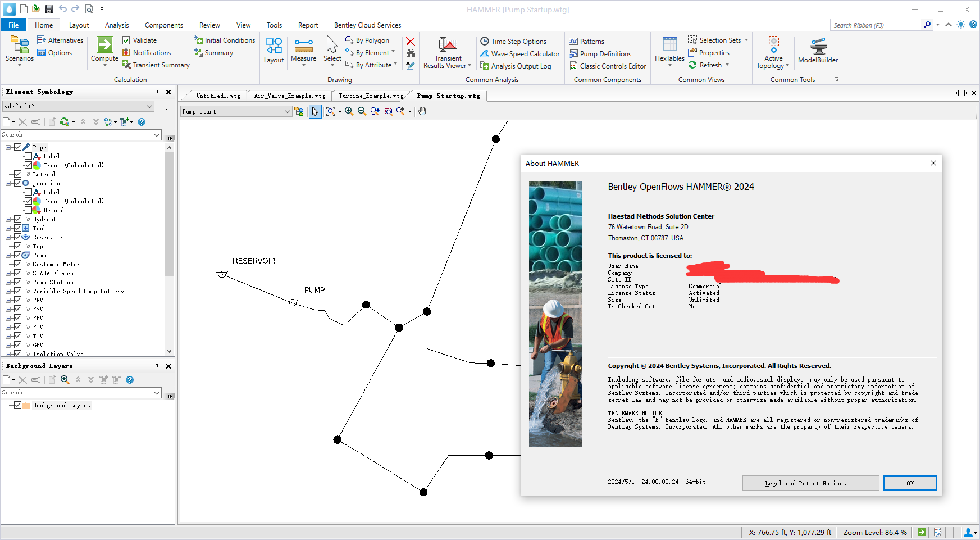The height and width of the screenshot is (540, 980).
Task: Open the Air_Valve_Example.wtg tab
Action: point(289,96)
